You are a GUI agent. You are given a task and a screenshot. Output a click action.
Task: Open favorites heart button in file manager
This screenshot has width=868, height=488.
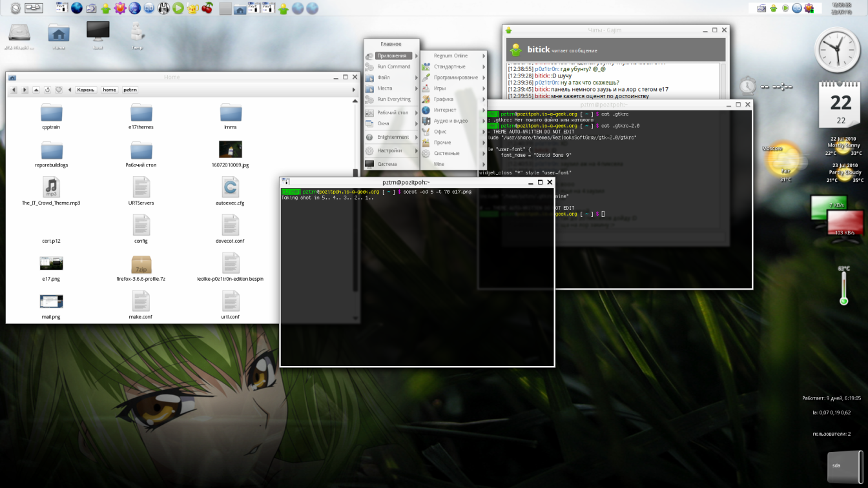[59, 90]
